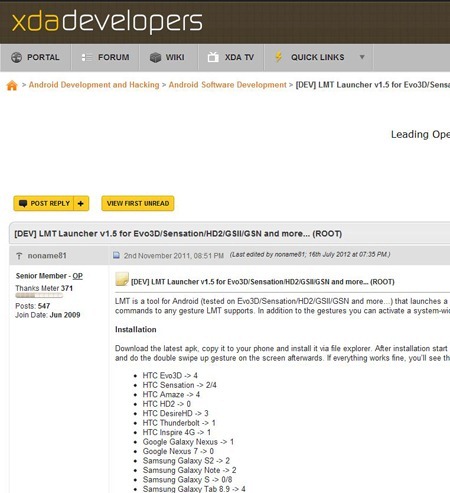Select the 'Installation' heading text
The height and width of the screenshot is (493, 450).
(x=136, y=329)
